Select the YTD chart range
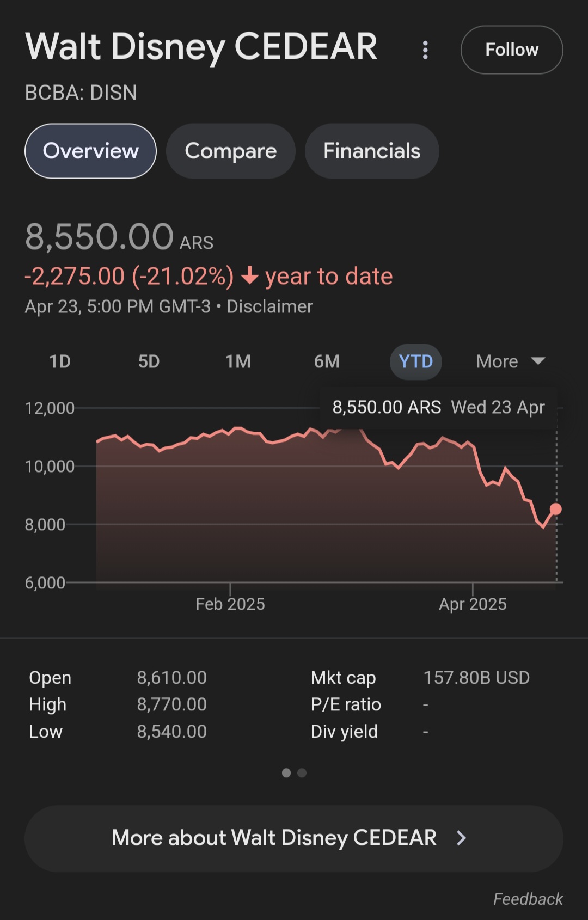Screen dimensions: 588x920 (x=416, y=361)
